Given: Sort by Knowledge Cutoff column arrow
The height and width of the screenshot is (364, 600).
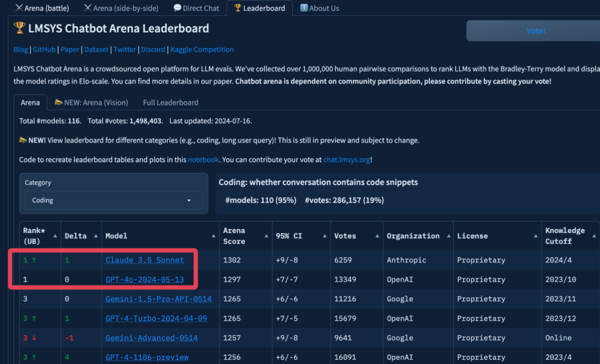Looking at the screenshot, I should (594, 236).
